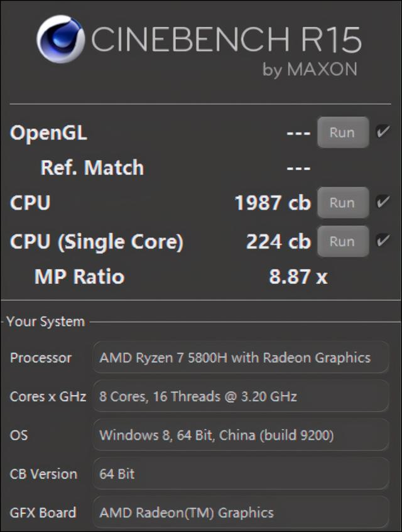Screen dimensions: 402x532
Task: Uncheck the CPU test checkbox
Action: click(x=382, y=202)
